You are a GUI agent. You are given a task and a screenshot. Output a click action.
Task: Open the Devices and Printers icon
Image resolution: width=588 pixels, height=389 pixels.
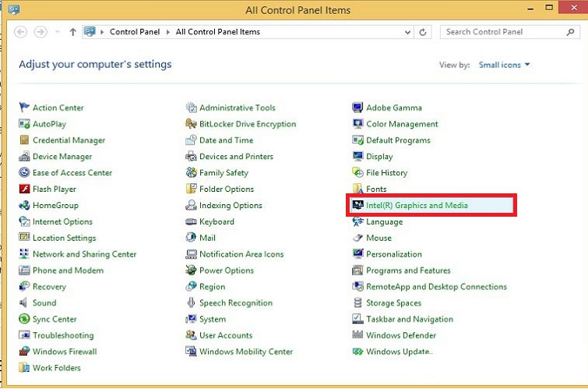(x=192, y=157)
